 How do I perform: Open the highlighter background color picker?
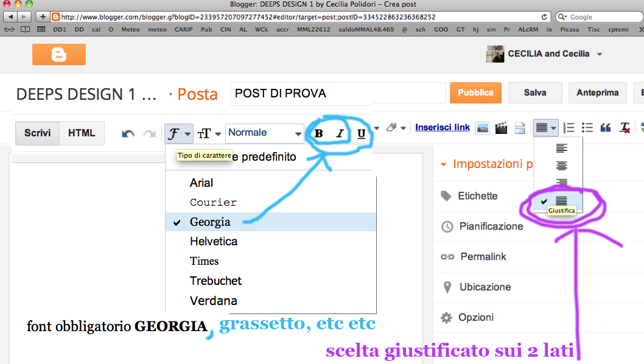pyautogui.click(x=396, y=128)
